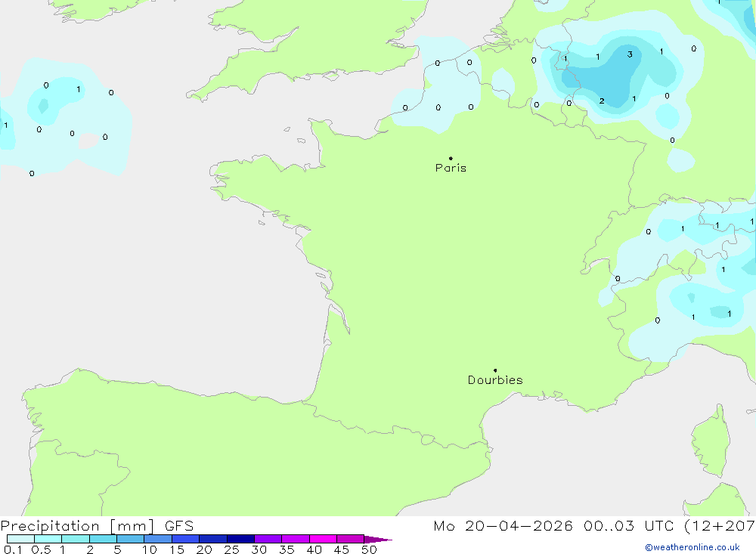
Task: Select the 25–30 mm dark blue legend cell
Action: (x=240, y=539)
